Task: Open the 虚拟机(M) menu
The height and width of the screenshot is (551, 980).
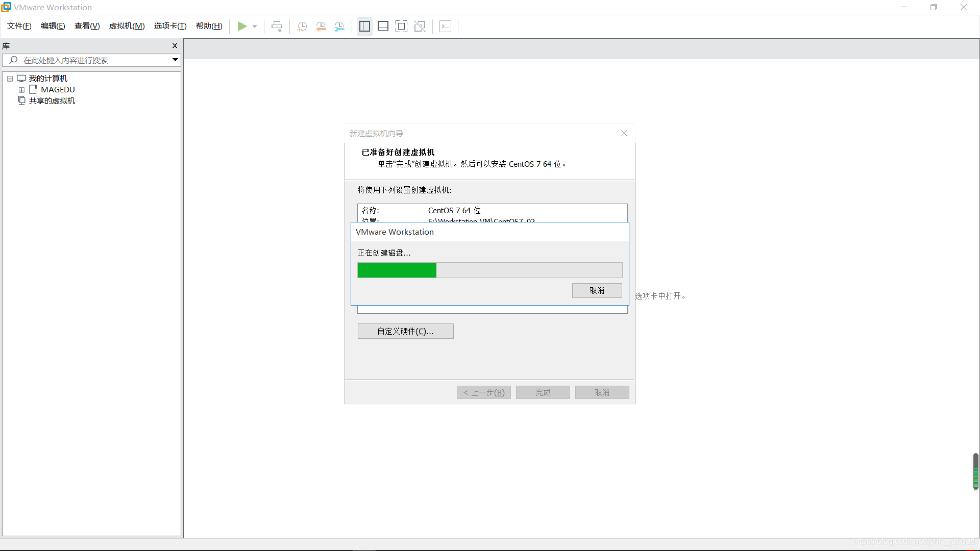Action: 127,26
